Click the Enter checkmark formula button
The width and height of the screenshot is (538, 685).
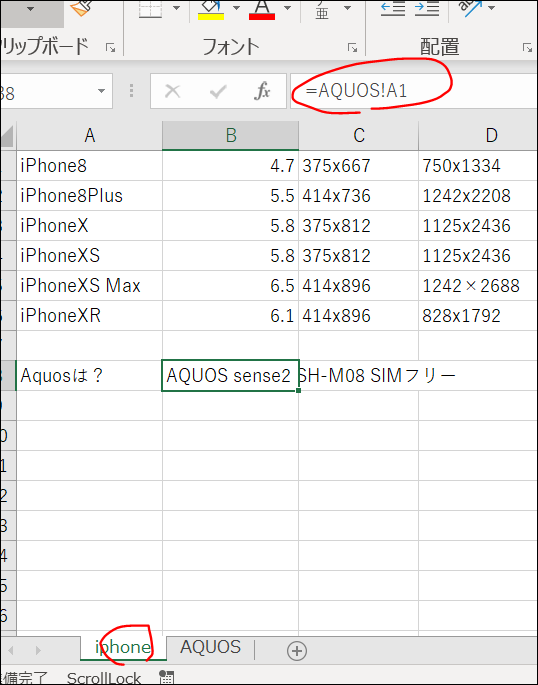tap(218, 91)
